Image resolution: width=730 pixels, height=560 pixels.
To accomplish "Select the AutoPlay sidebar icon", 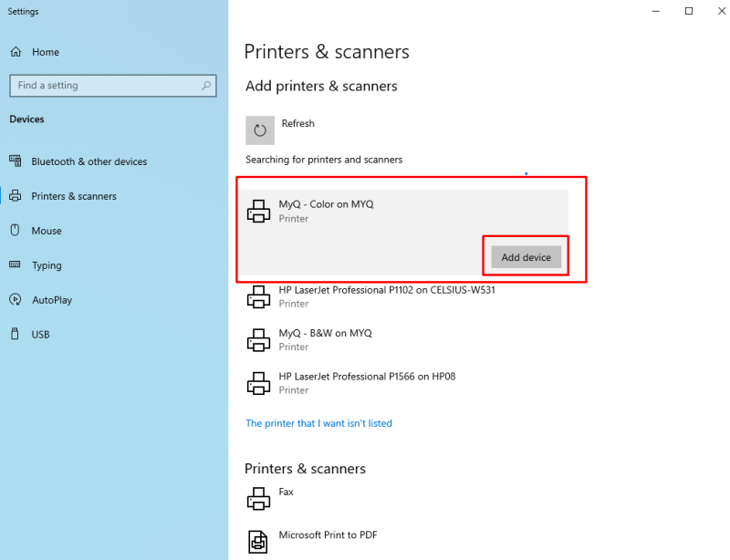I will tap(16, 300).
